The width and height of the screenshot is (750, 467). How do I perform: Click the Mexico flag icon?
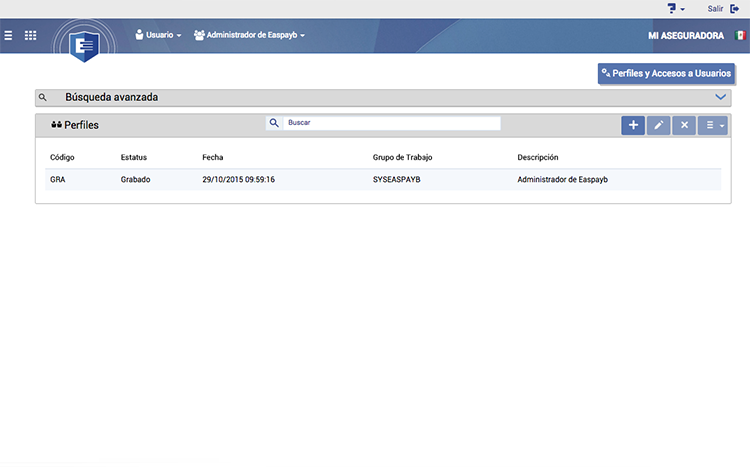pos(740,35)
